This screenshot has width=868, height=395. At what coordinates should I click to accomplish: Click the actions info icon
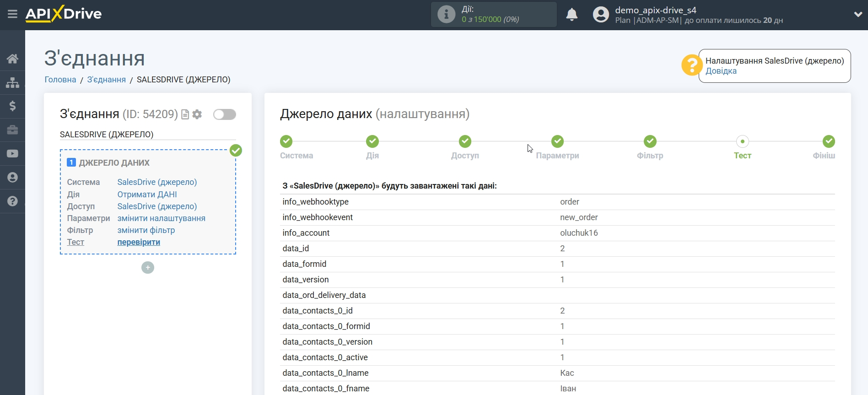click(x=446, y=14)
